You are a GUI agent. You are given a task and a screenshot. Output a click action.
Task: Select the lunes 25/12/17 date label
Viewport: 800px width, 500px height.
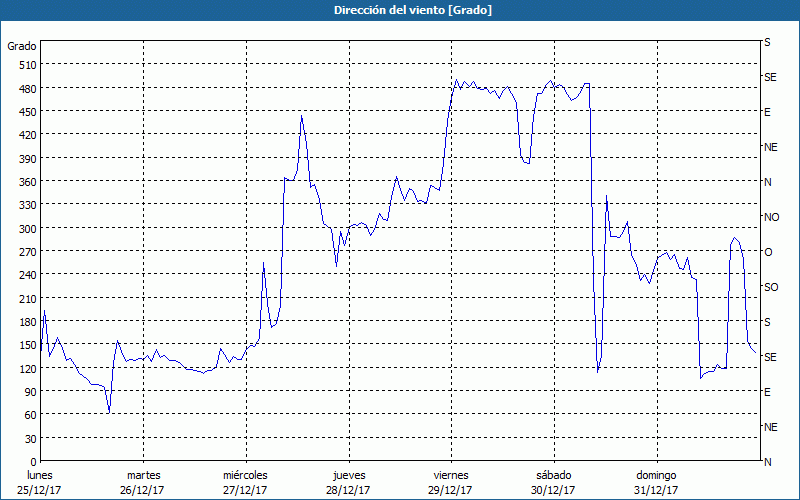40,482
